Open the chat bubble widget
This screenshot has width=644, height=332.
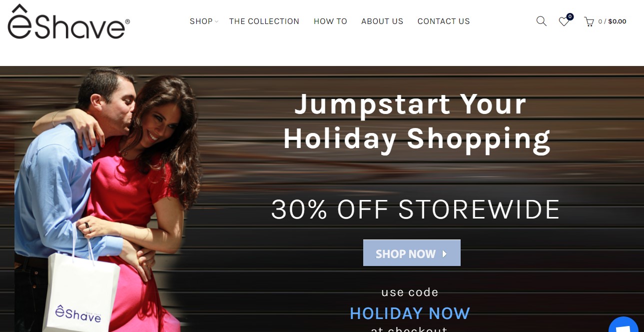(x=624, y=324)
